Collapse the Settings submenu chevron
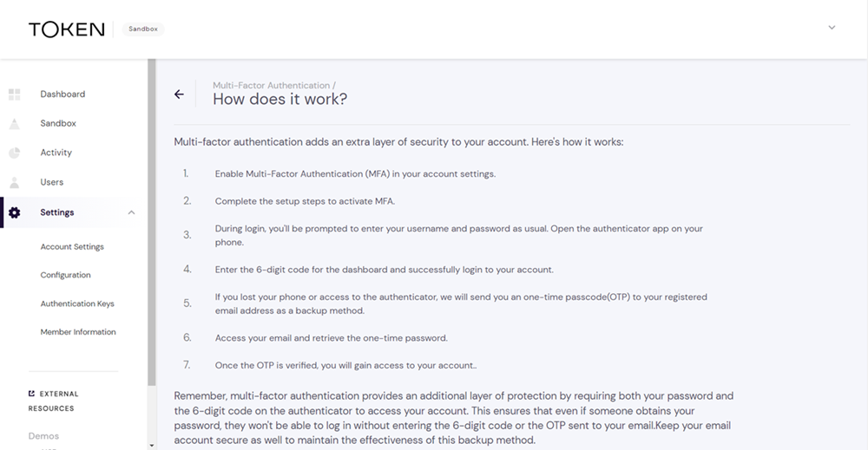Screen dimensions: 868x450 132,212
